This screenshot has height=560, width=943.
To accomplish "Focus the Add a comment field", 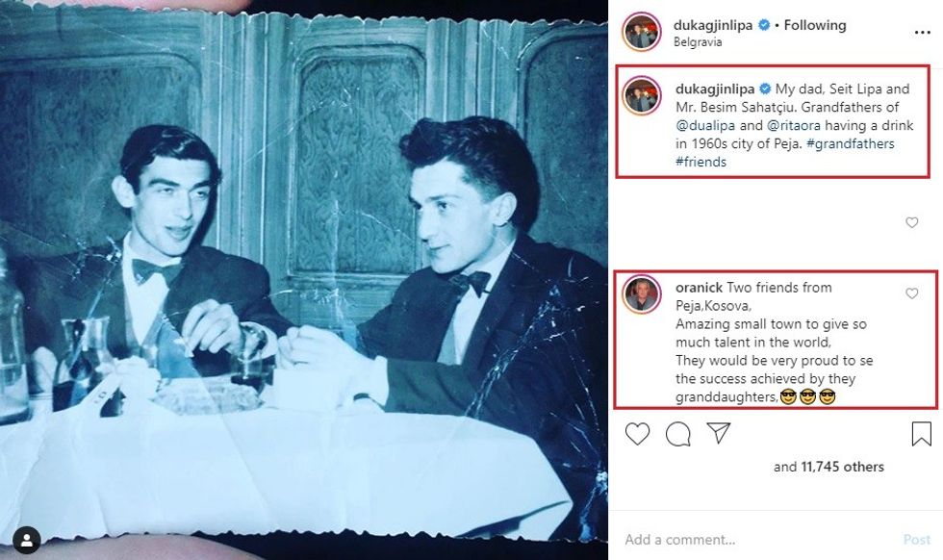I will (x=758, y=540).
